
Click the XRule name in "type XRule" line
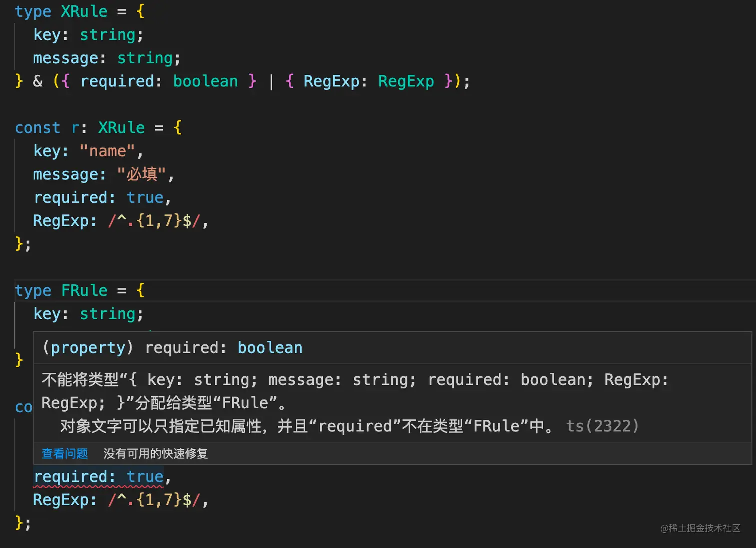[x=84, y=11]
